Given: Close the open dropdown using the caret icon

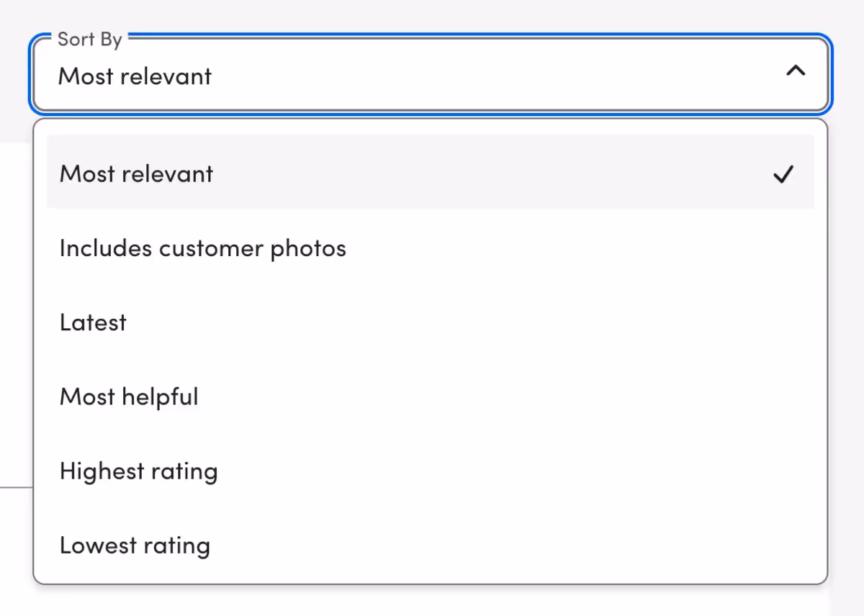Looking at the screenshot, I should [795, 71].
